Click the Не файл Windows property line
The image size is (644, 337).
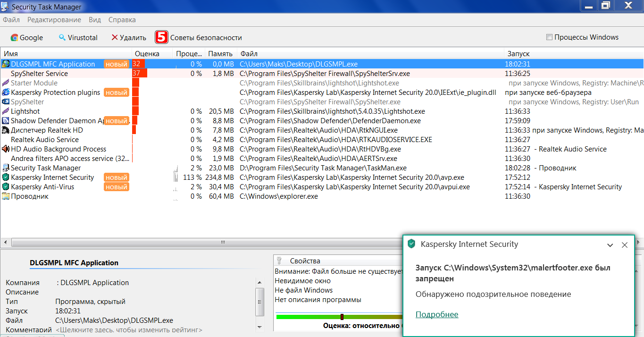pos(304,290)
